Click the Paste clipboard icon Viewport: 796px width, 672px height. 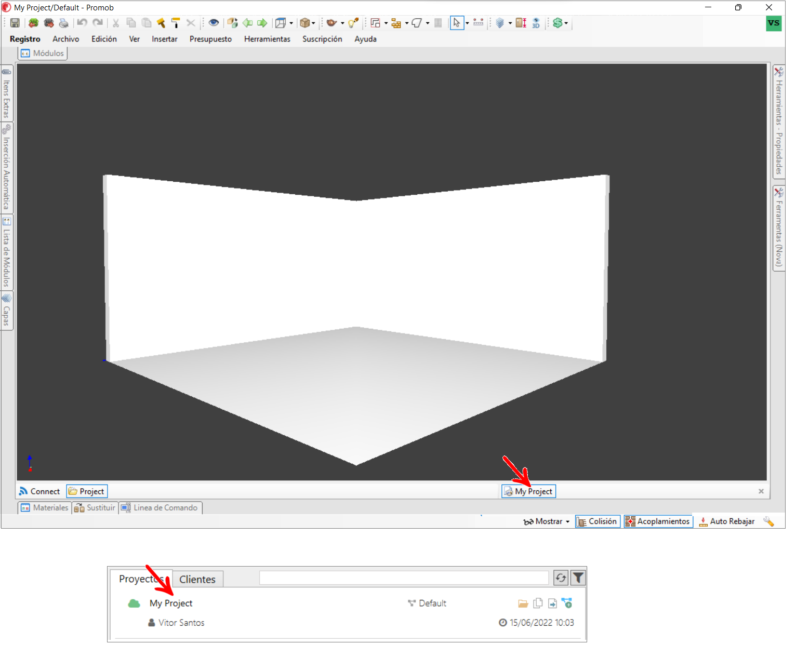click(x=147, y=23)
